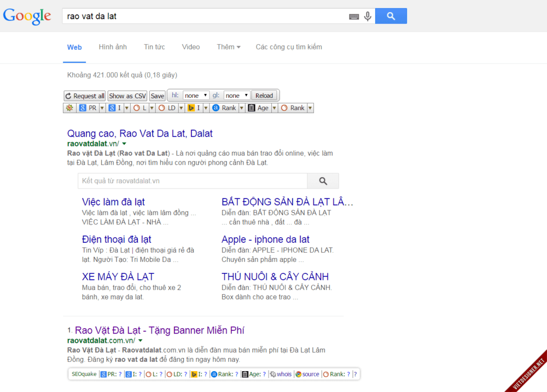Open the dropdown arrow after the last Rank button
547x392 pixels.
[310, 108]
